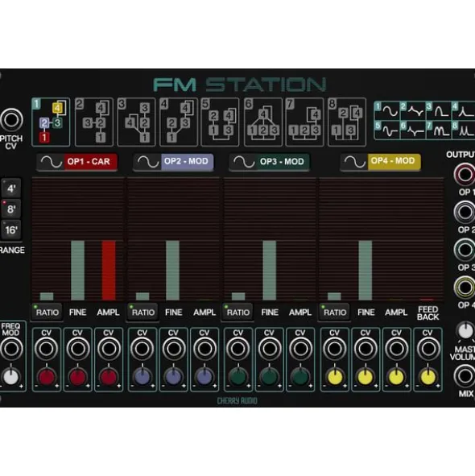The height and width of the screenshot is (476, 475).
Task: Choose waveform 5 shape
Action: click(x=387, y=130)
